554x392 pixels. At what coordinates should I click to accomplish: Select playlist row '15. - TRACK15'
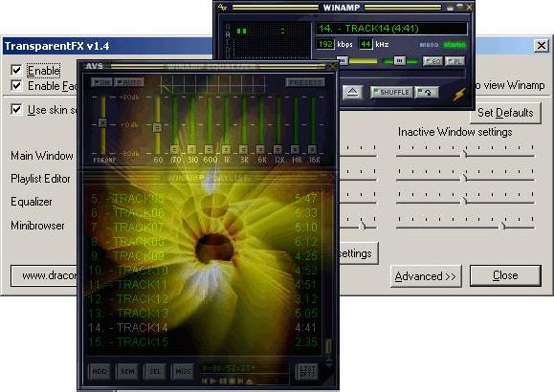[204, 342]
